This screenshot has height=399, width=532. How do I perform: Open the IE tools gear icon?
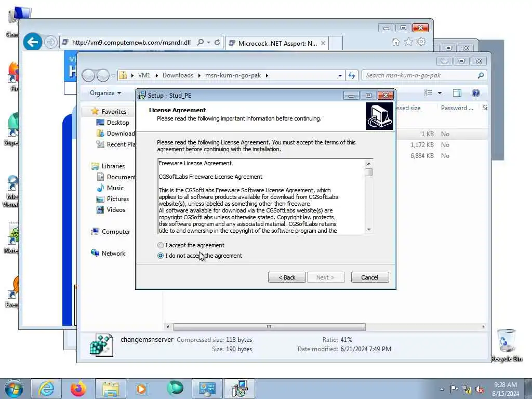pyautogui.click(x=421, y=42)
